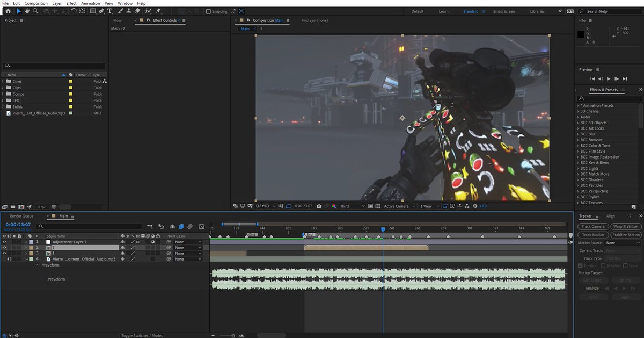644x338 pixels.
Task: Select the Brush tool
Action: pyautogui.click(x=120, y=11)
